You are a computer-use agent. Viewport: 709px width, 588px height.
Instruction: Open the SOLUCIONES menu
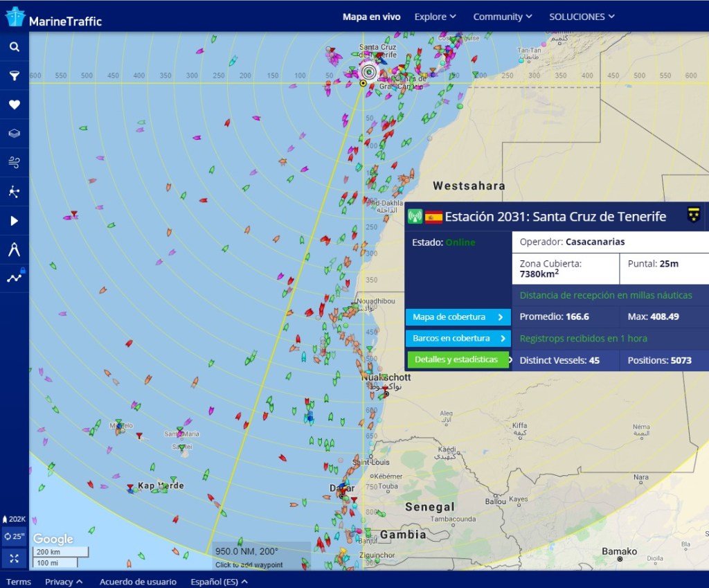pos(581,17)
